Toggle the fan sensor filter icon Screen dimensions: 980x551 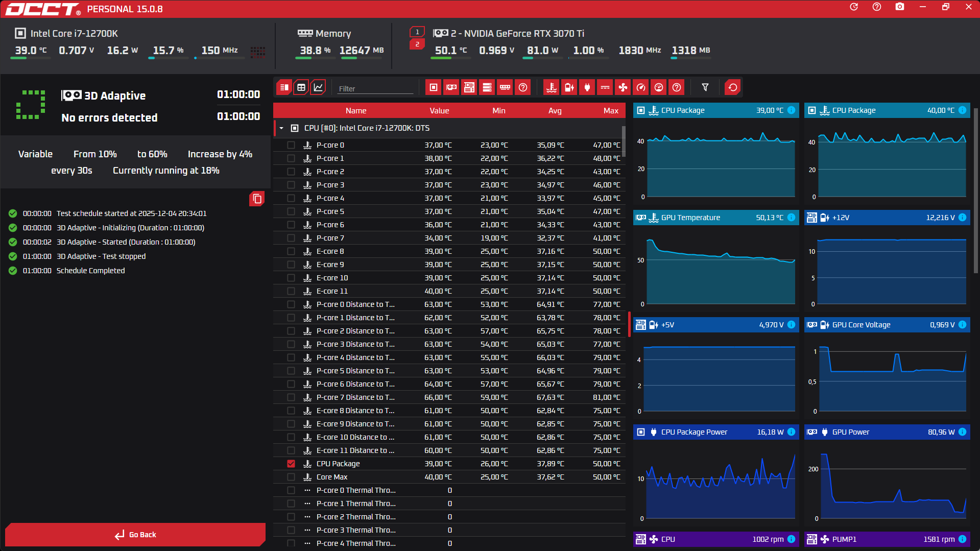click(623, 87)
